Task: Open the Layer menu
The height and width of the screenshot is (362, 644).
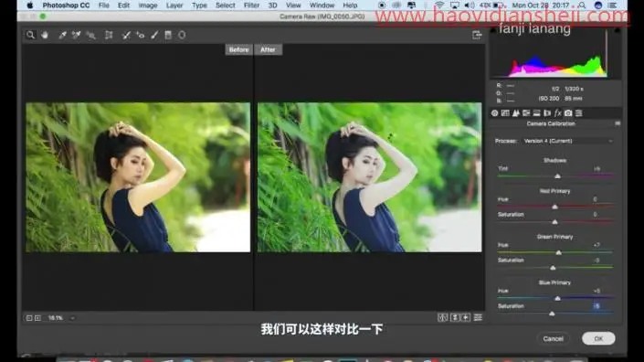Action: [174, 5]
